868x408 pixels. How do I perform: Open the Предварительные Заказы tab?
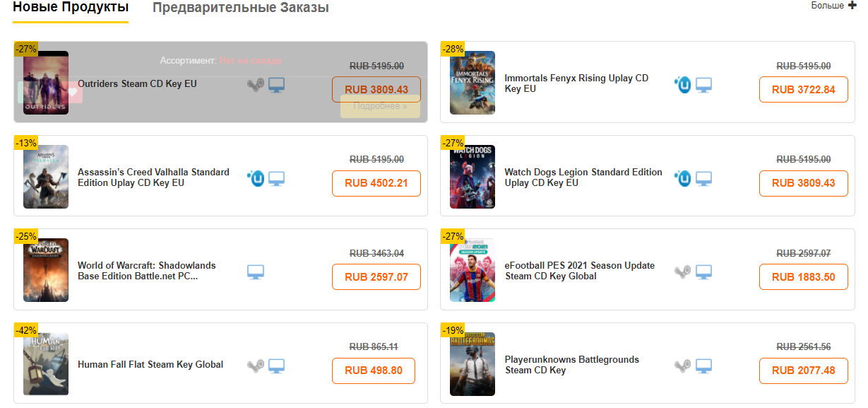click(241, 8)
